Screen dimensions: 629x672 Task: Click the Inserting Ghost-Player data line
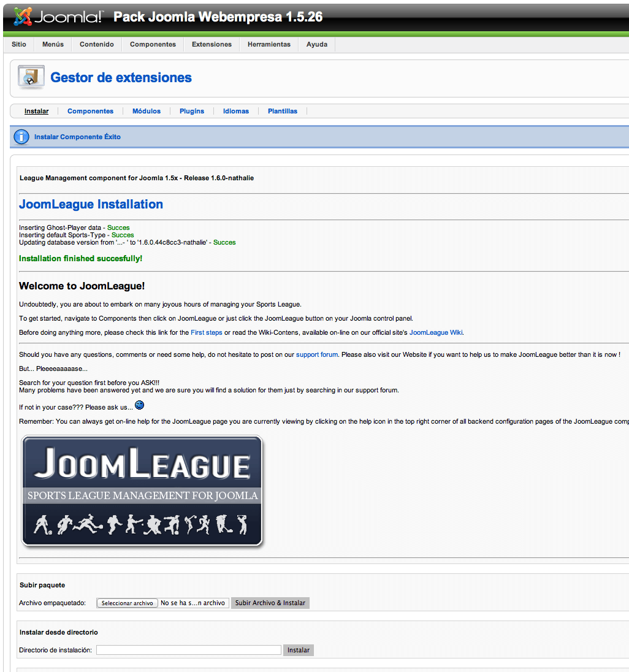click(74, 227)
